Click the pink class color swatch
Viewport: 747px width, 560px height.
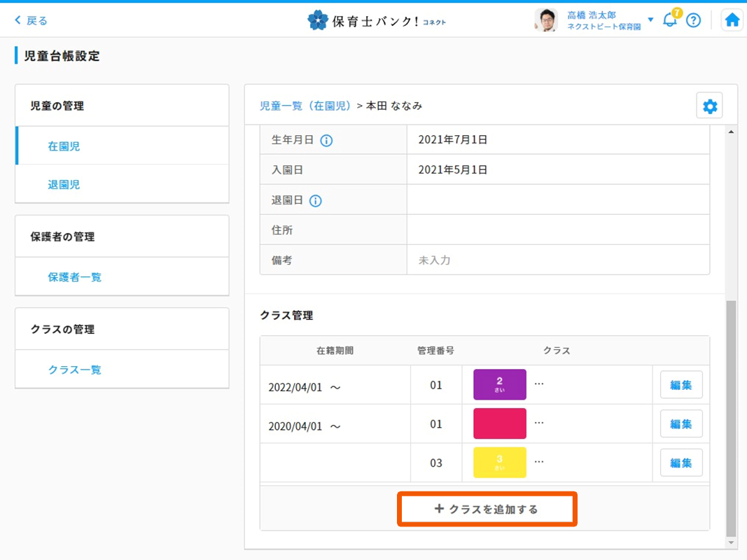(x=499, y=423)
